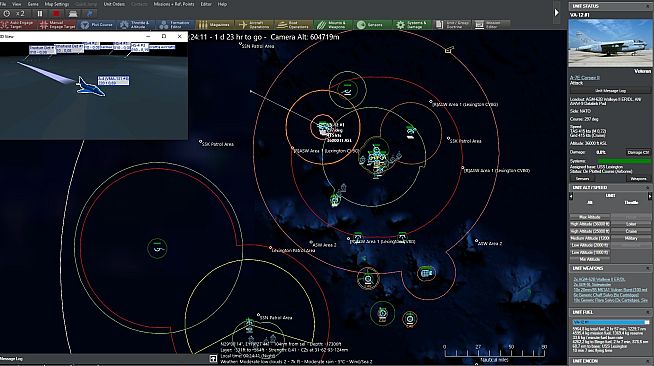The width and height of the screenshot is (654, 366).
Task: Click the Weapons button in Unit Status
Action: (638, 178)
